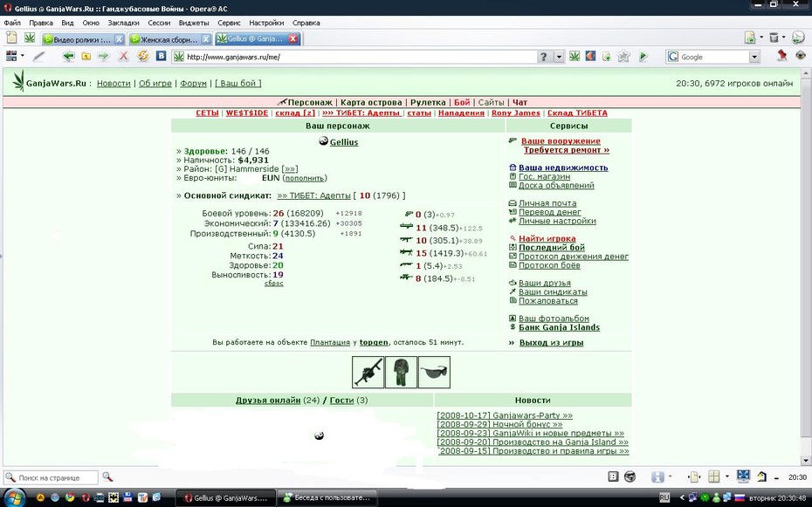Open the Google search engine dropdown

click(754, 57)
